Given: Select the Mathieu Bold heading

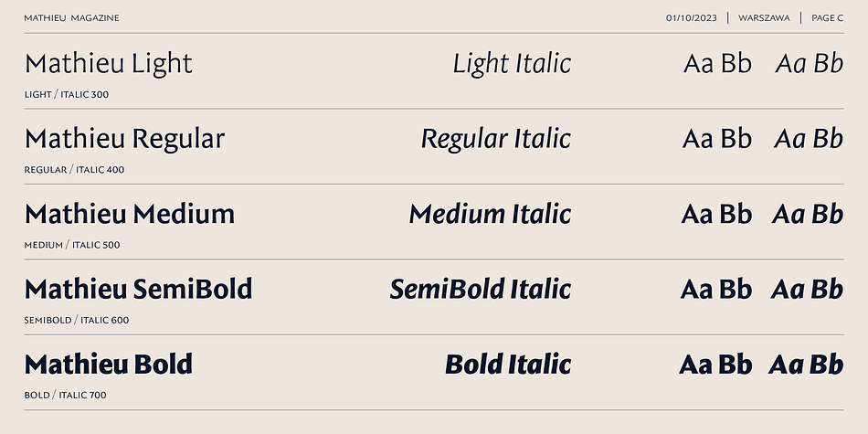Looking at the screenshot, I should [x=109, y=365].
